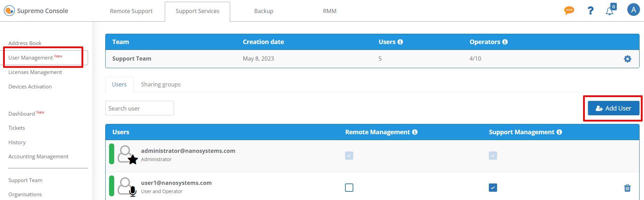Viewport: 644px width, 200px height.
Task: Toggle Support Management checkbox for user1
Action: (493, 188)
